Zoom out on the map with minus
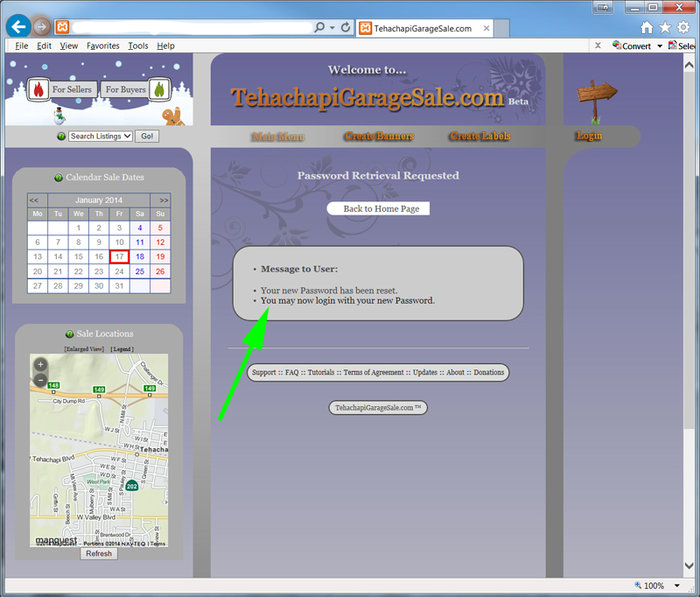 click(x=40, y=381)
